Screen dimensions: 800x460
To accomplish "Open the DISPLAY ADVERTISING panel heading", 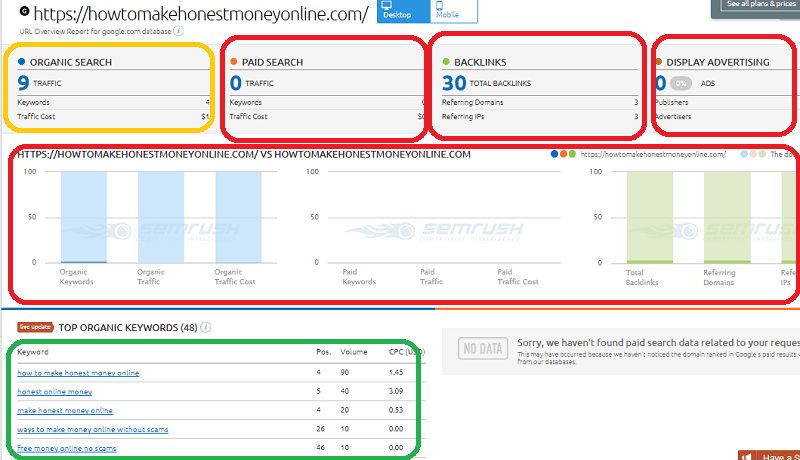I will 717,62.
